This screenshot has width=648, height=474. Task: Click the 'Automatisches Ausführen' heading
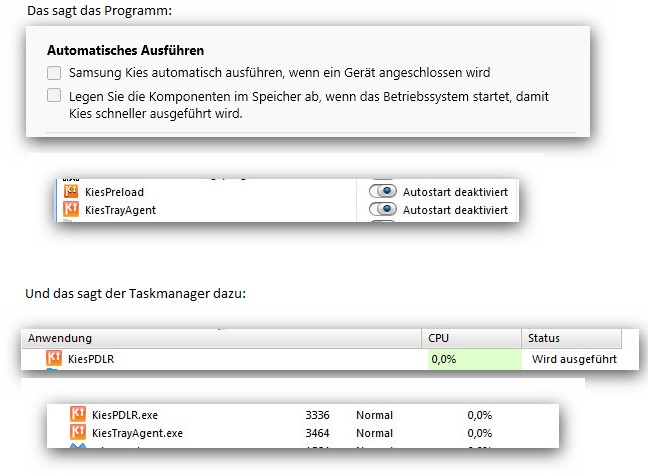click(126, 50)
